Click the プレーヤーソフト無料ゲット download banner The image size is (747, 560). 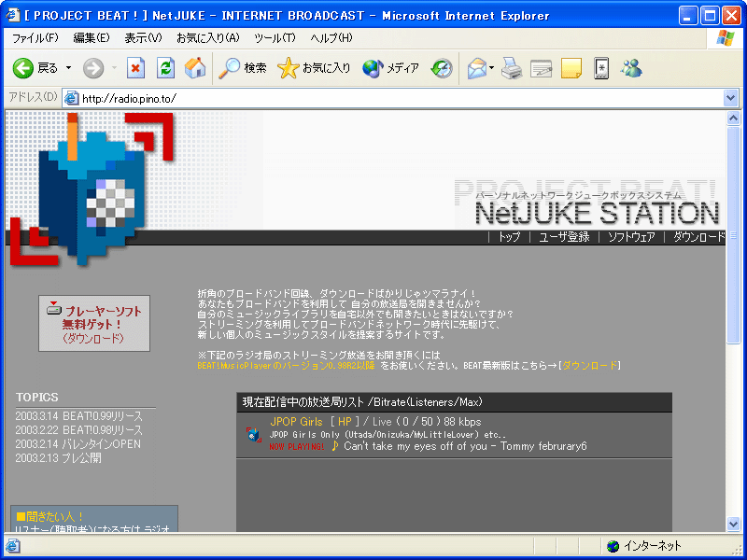[x=94, y=323]
